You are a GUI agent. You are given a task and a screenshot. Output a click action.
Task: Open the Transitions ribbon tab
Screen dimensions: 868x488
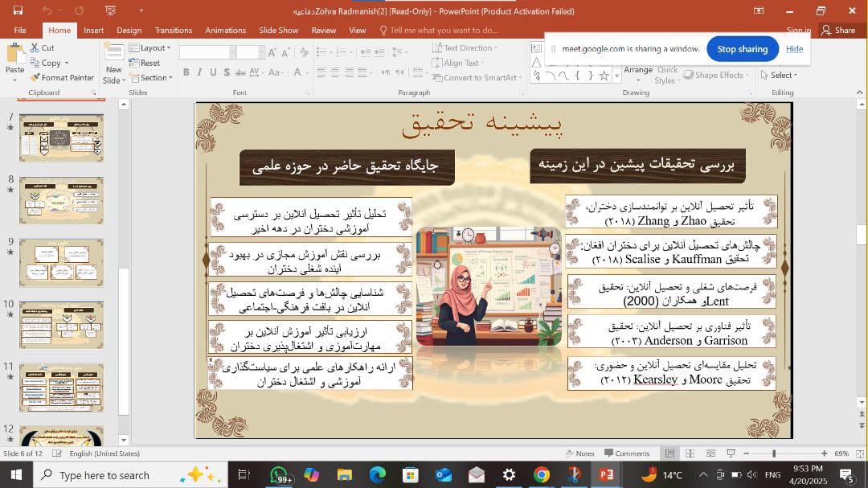point(173,31)
